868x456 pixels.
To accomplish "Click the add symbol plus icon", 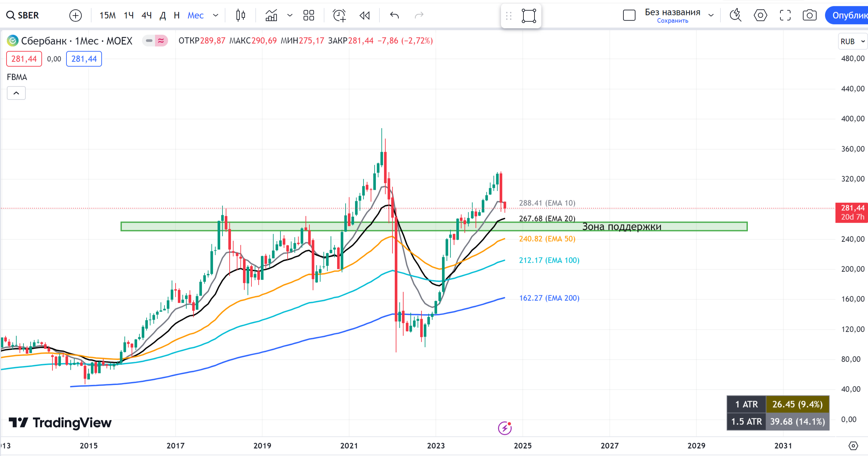I will tap(76, 16).
